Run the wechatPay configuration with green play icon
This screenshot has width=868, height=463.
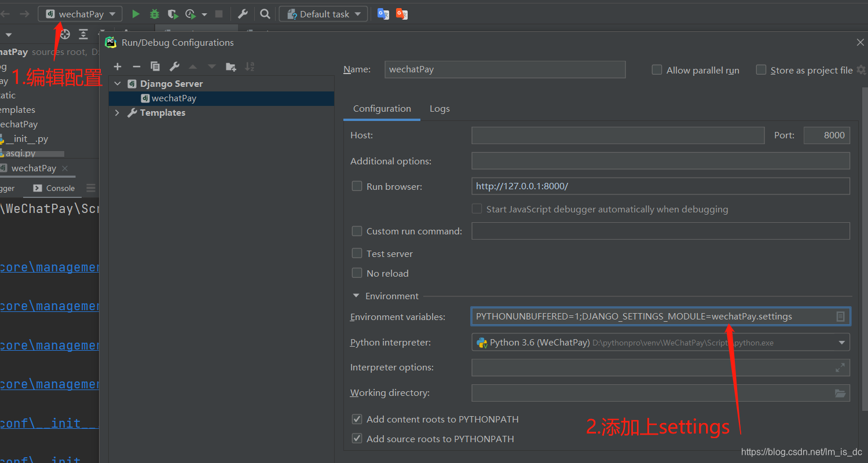135,14
